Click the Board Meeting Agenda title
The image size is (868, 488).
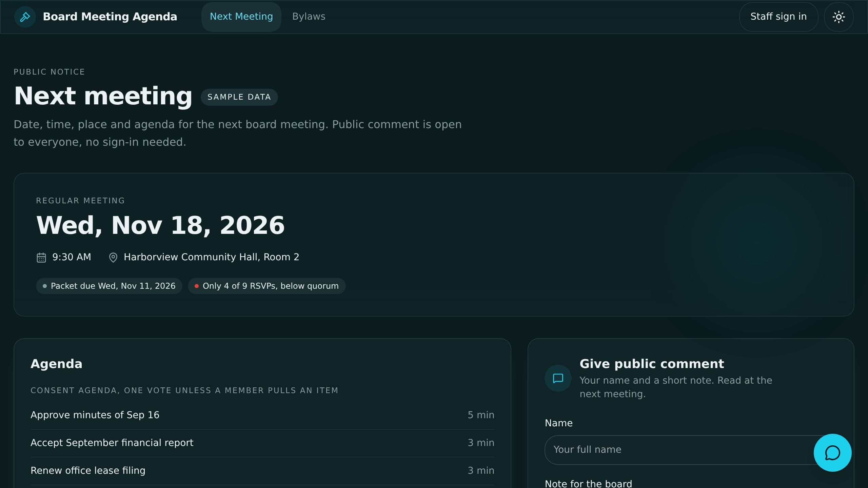click(x=110, y=17)
